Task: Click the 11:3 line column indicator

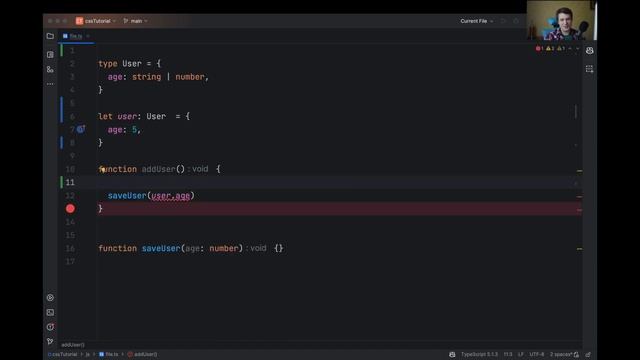Action: tap(508, 354)
